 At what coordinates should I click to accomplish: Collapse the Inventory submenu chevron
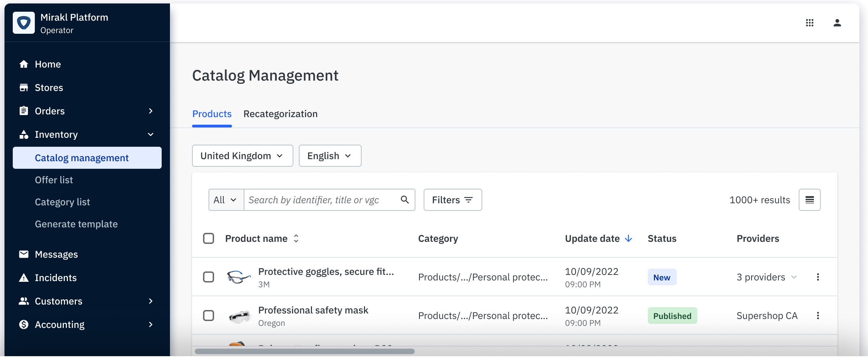click(x=151, y=134)
